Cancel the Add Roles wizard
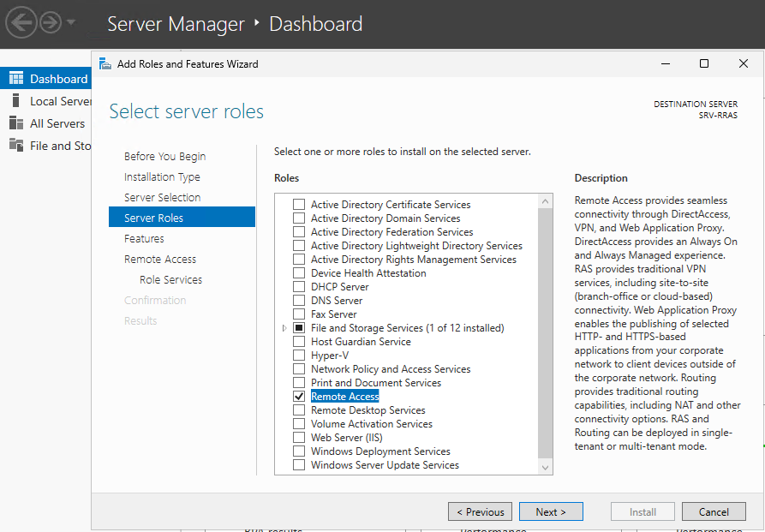The image size is (765, 532). 713,512
